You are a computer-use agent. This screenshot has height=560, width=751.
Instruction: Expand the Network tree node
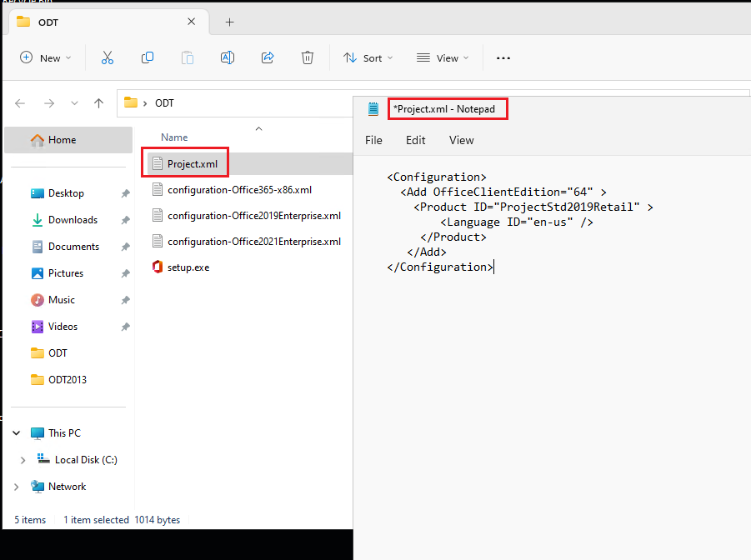(x=17, y=487)
